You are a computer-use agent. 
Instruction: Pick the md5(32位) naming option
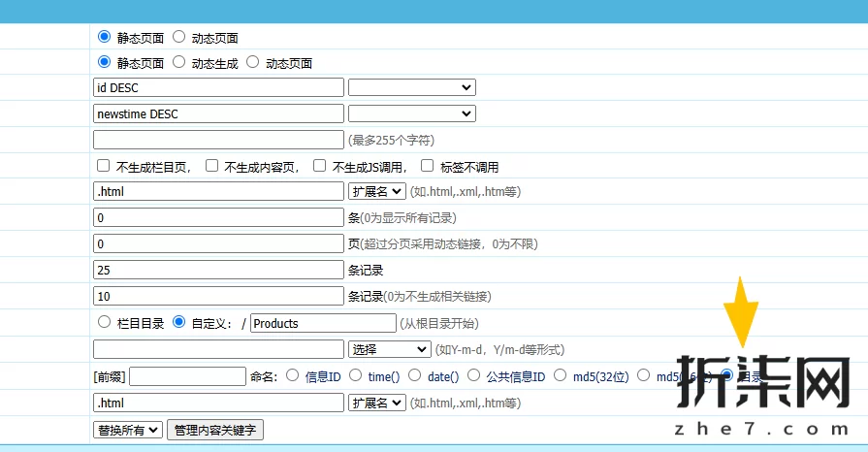coord(561,375)
